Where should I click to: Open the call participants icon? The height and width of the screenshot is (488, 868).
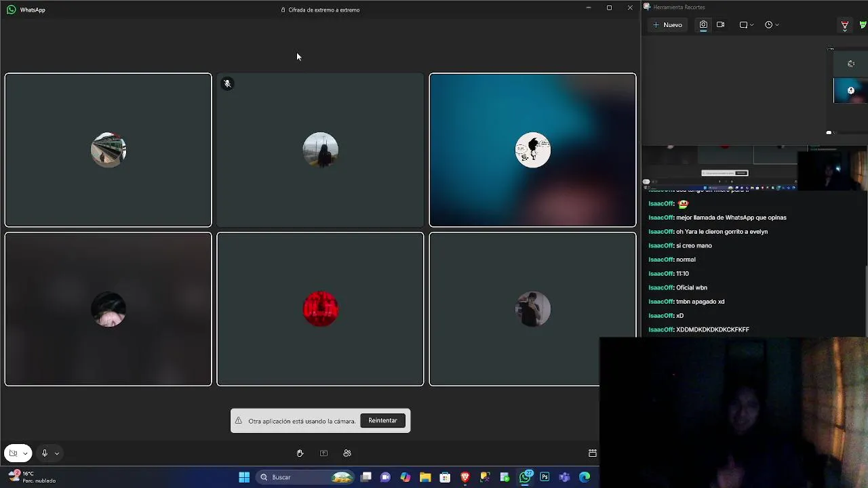tap(347, 453)
